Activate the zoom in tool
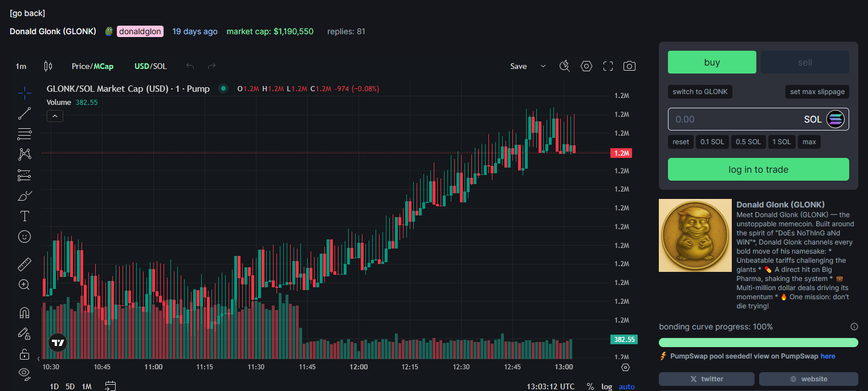The width and height of the screenshot is (868, 391). 25,284
